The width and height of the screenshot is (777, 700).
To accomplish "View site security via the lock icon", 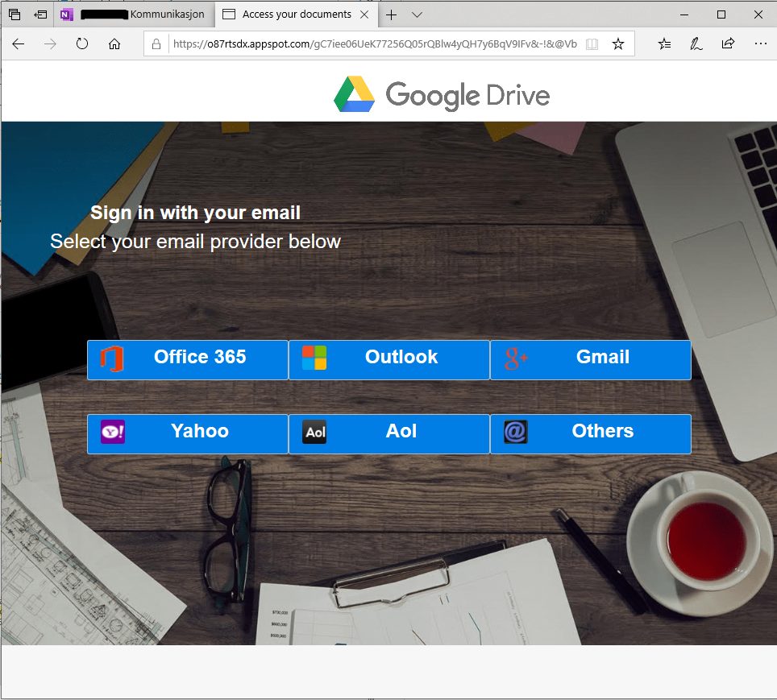I will 156,44.
